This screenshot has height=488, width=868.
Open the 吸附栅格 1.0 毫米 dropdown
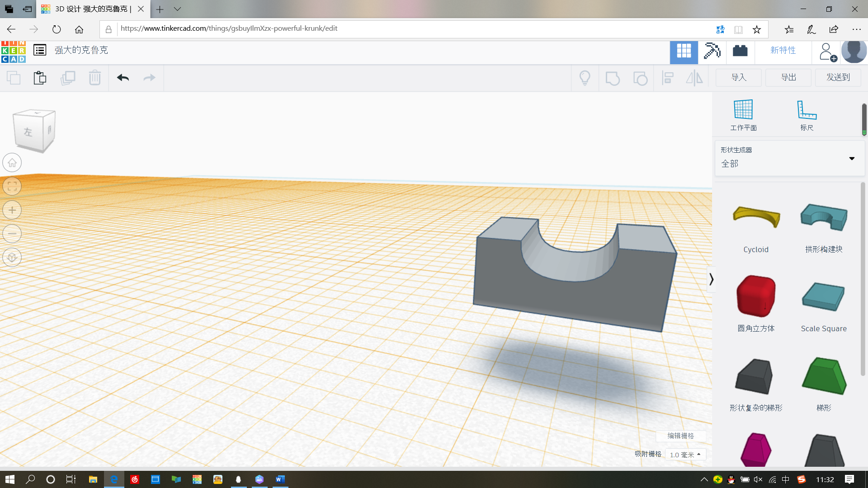click(x=685, y=455)
